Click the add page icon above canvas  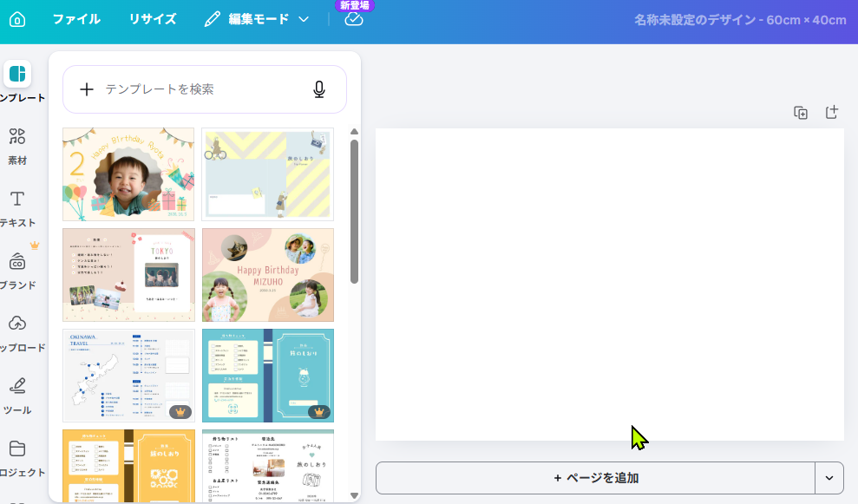click(832, 112)
